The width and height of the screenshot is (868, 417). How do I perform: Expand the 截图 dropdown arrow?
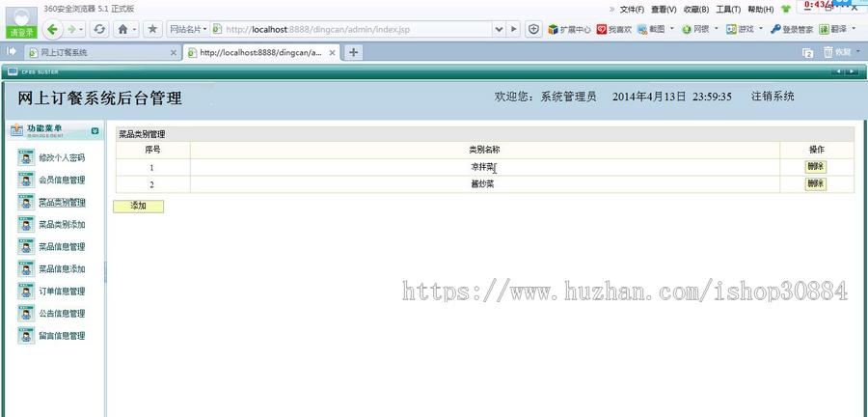click(672, 28)
